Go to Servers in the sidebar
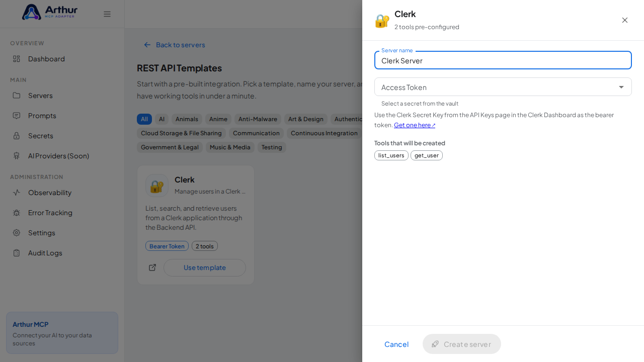This screenshot has height=362, width=644. click(x=62, y=96)
